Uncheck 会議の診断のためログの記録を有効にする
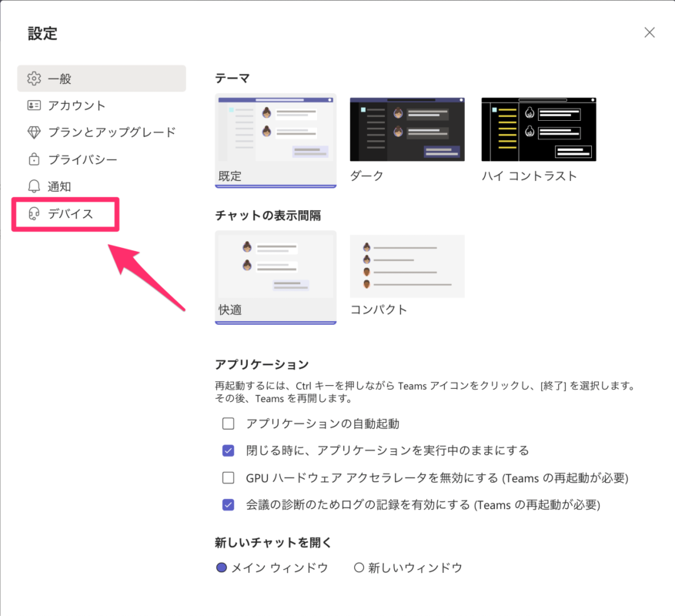This screenshot has width=675, height=616. (228, 505)
